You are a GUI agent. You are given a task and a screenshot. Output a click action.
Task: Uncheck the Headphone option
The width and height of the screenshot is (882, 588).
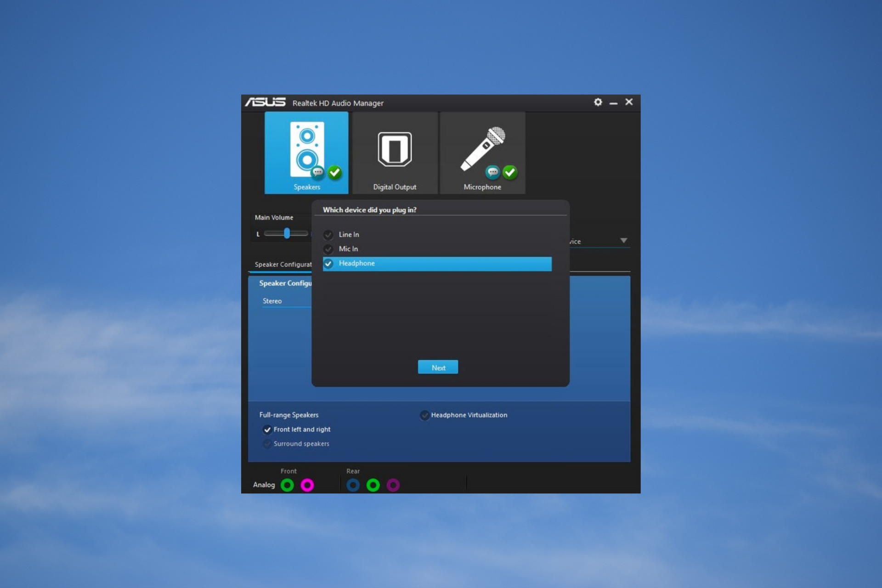pos(328,264)
